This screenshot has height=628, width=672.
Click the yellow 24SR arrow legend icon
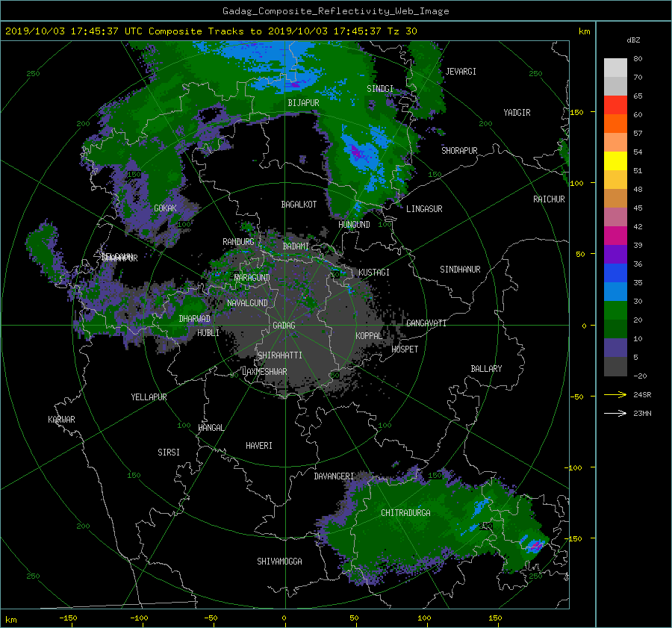pyautogui.click(x=615, y=394)
